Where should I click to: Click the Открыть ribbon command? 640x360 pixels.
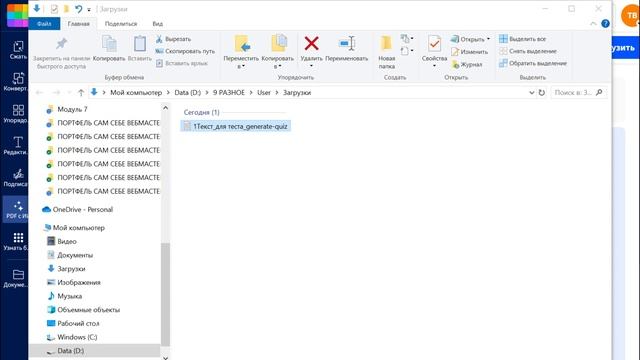(x=470, y=39)
